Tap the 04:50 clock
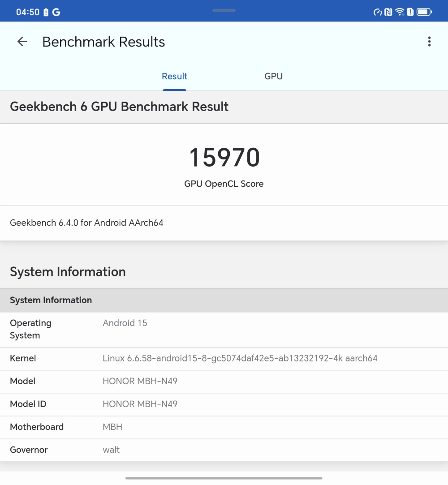The width and height of the screenshot is (448, 485). (x=28, y=12)
